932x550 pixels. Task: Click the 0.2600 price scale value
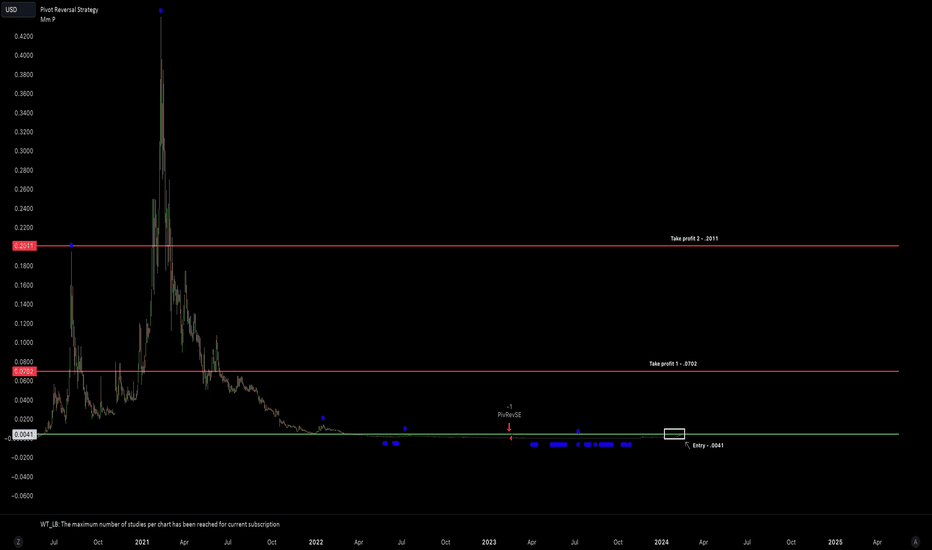pos(24,189)
